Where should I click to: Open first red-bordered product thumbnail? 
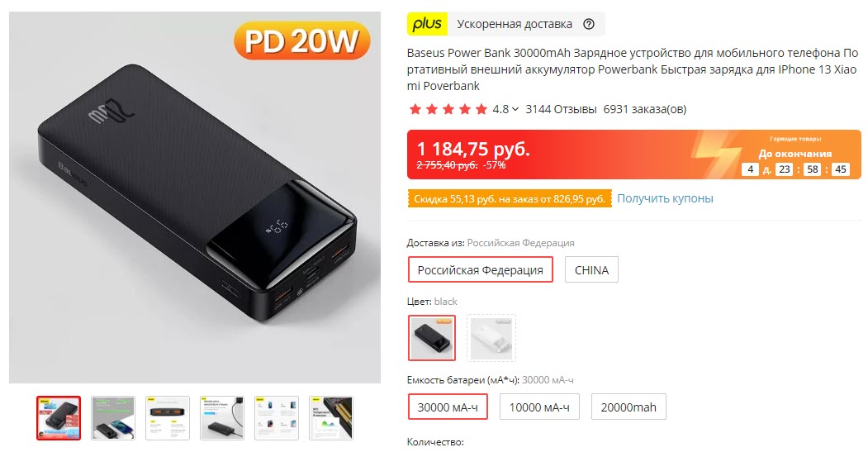[x=59, y=418]
